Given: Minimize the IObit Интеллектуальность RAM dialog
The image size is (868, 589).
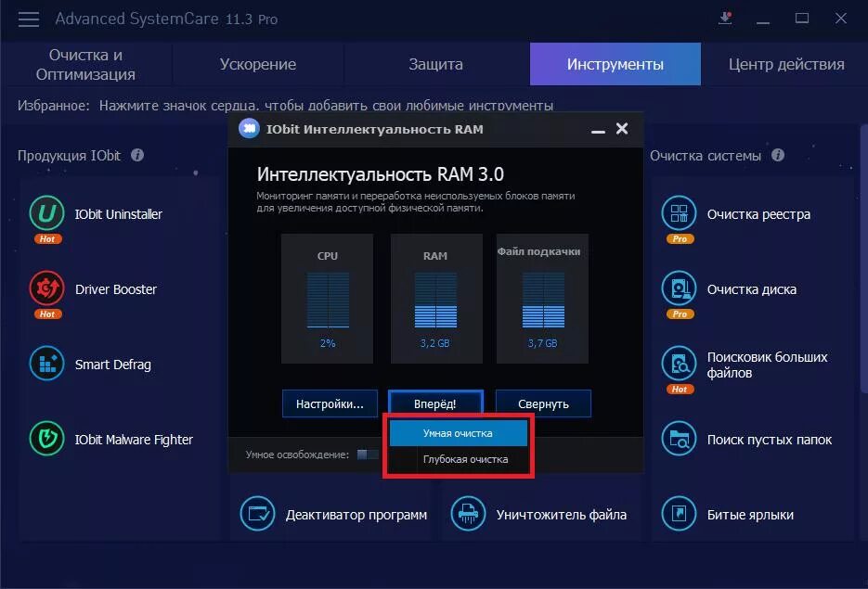Looking at the screenshot, I should (x=598, y=131).
